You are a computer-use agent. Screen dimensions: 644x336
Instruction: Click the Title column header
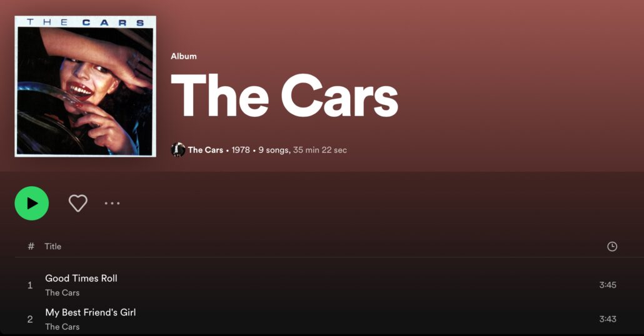[x=53, y=246]
